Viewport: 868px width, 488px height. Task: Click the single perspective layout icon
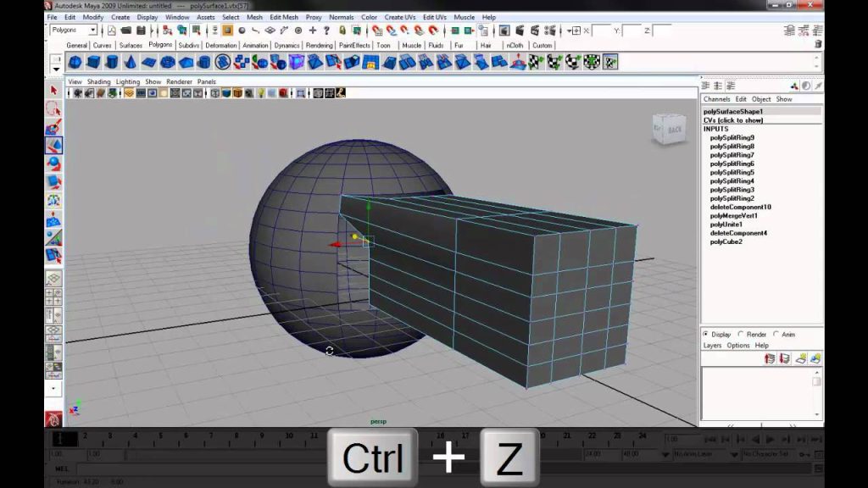[53, 278]
